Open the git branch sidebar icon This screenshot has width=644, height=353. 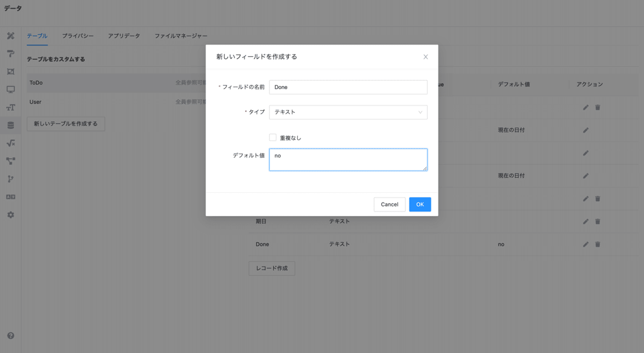(10, 179)
